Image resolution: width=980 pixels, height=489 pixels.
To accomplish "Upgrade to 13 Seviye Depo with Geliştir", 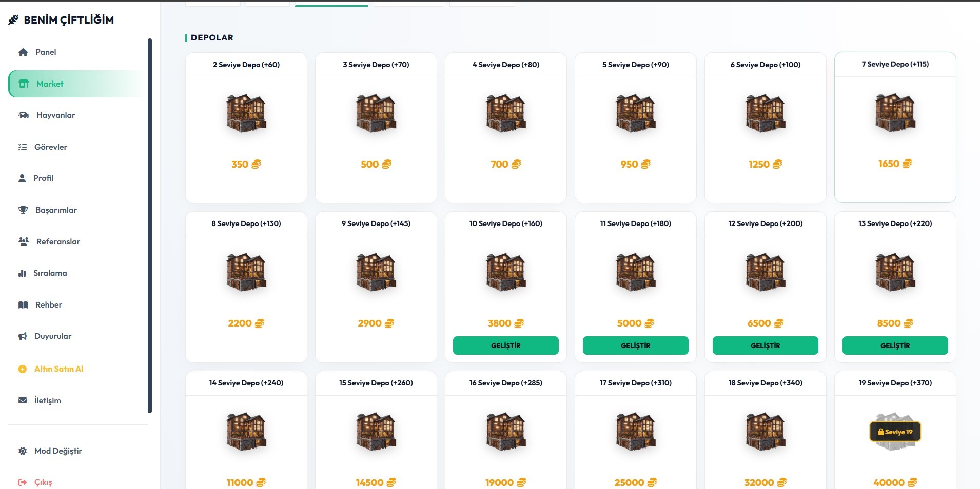I will click(895, 345).
